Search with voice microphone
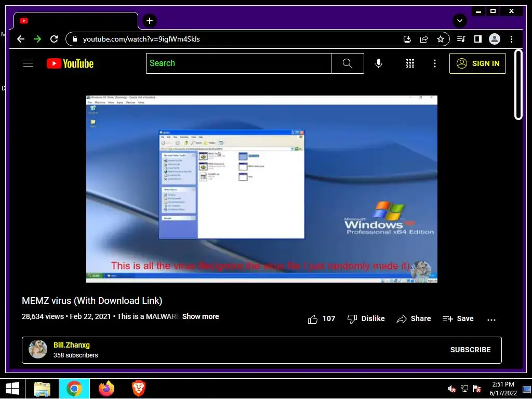532x399 pixels. (379, 63)
